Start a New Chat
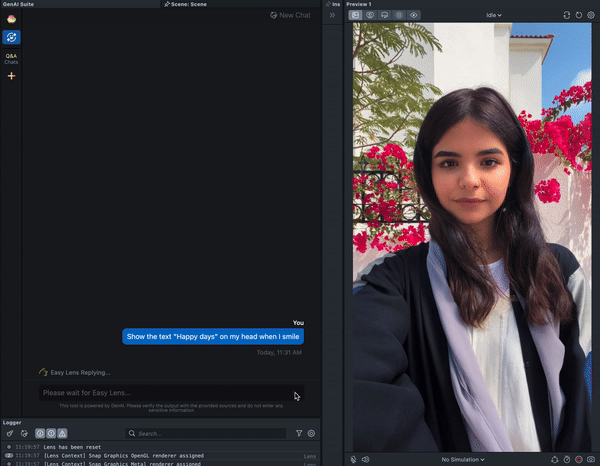600x466 pixels. tap(288, 15)
